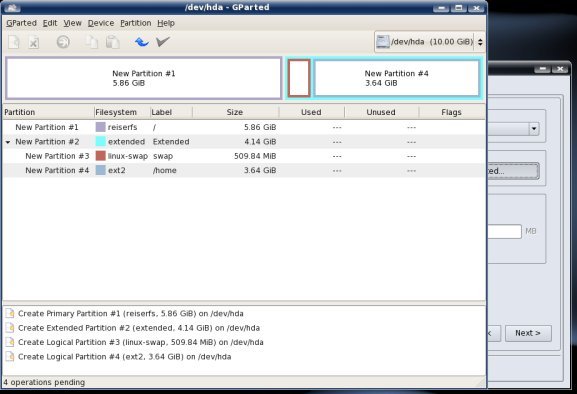577x394 pixels.
Task: Click the reiserfs purple color swatch
Action: click(100, 127)
